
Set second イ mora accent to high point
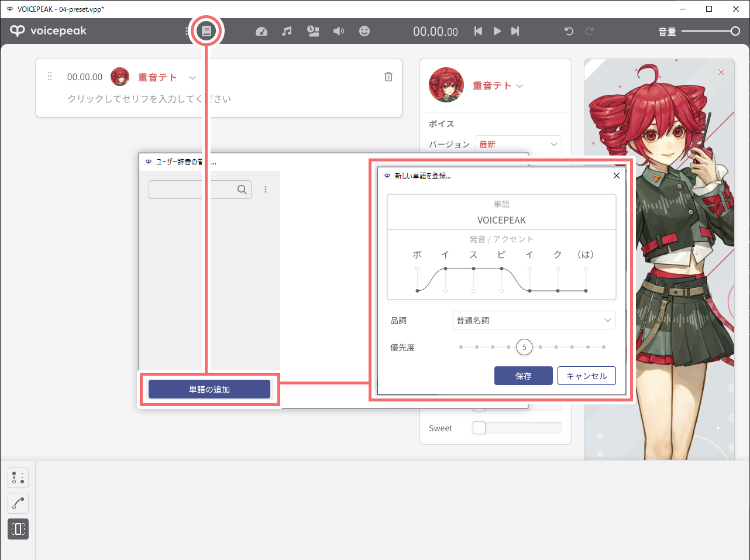coord(529,269)
